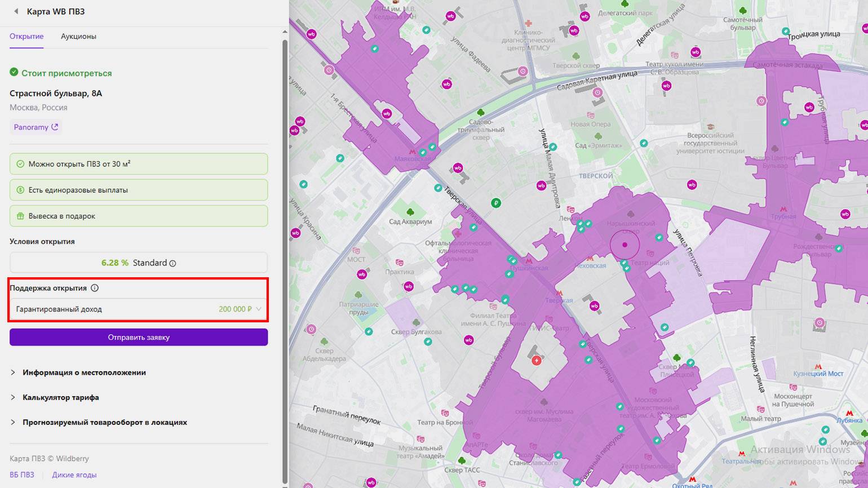Click the Сад «Эрмитаж» tree icon
This screenshot has height=488, width=868.
598,136
